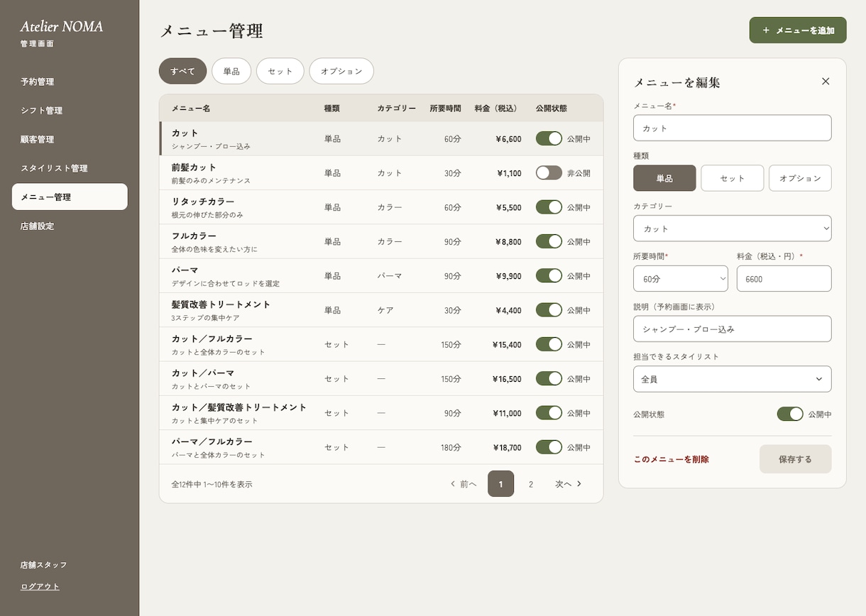
Task: Click price ¥9,900 cell
Action: (x=509, y=276)
